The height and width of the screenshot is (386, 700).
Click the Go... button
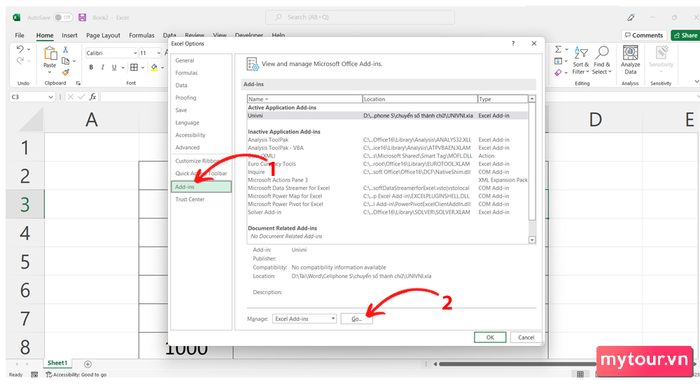coord(356,319)
